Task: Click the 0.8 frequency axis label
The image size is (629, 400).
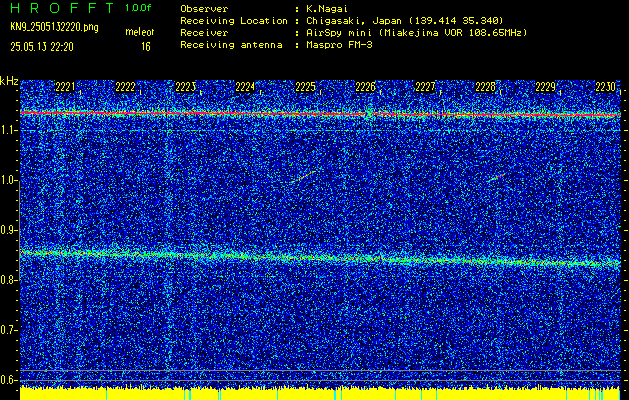Action: tap(8, 280)
